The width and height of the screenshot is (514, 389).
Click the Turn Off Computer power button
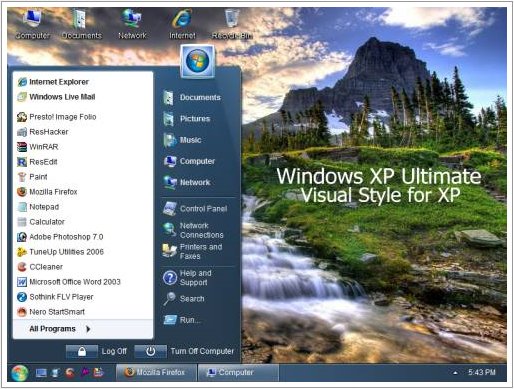[x=150, y=351]
